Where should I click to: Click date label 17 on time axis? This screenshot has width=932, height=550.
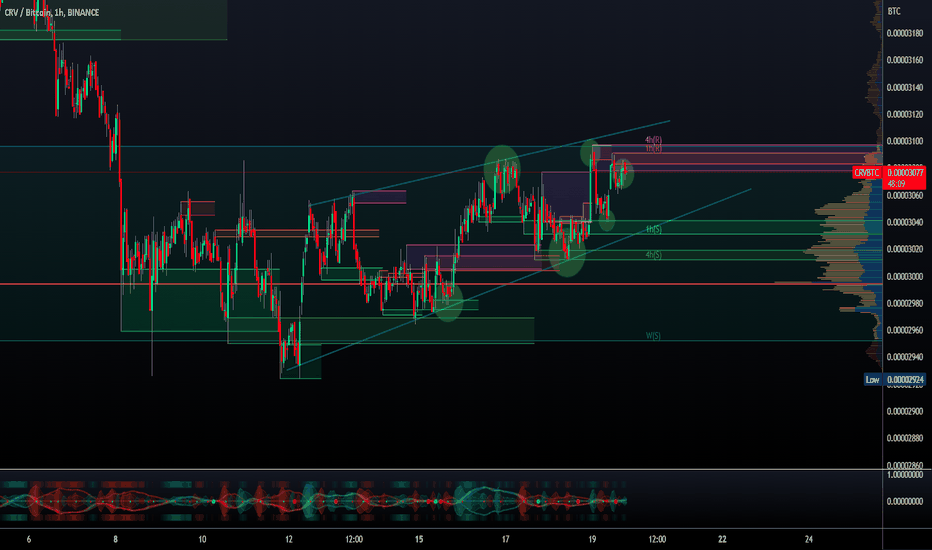point(505,539)
